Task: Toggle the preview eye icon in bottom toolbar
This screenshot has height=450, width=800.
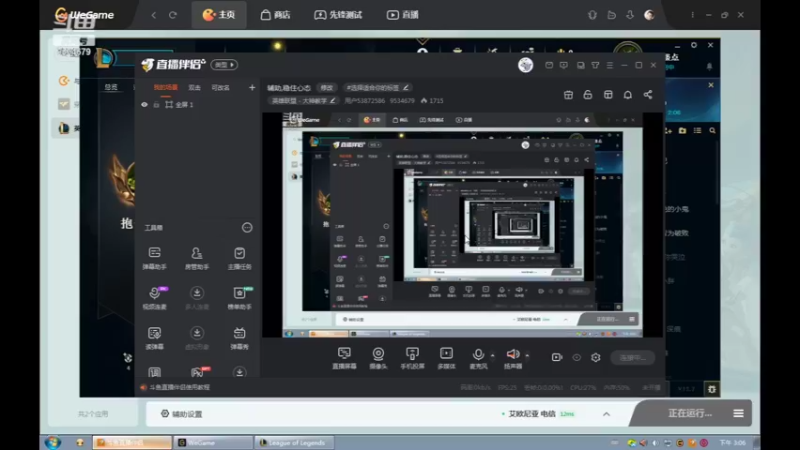Action: point(577,358)
